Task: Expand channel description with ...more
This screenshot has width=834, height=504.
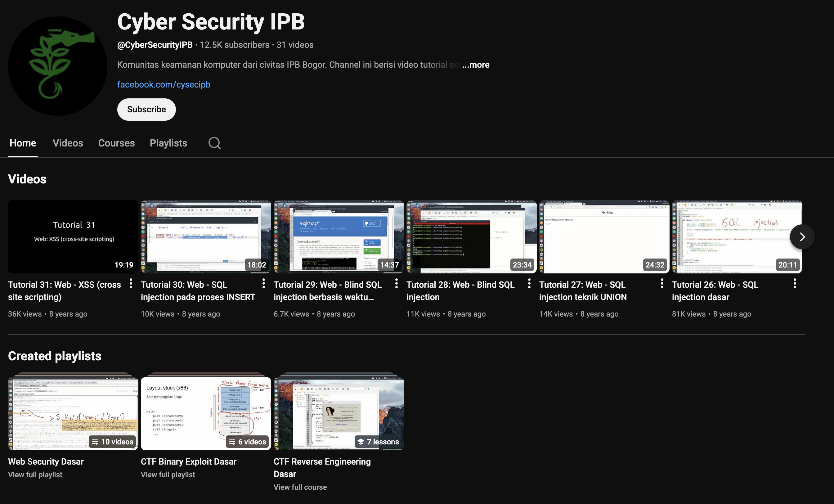Action: click(476, 65)
